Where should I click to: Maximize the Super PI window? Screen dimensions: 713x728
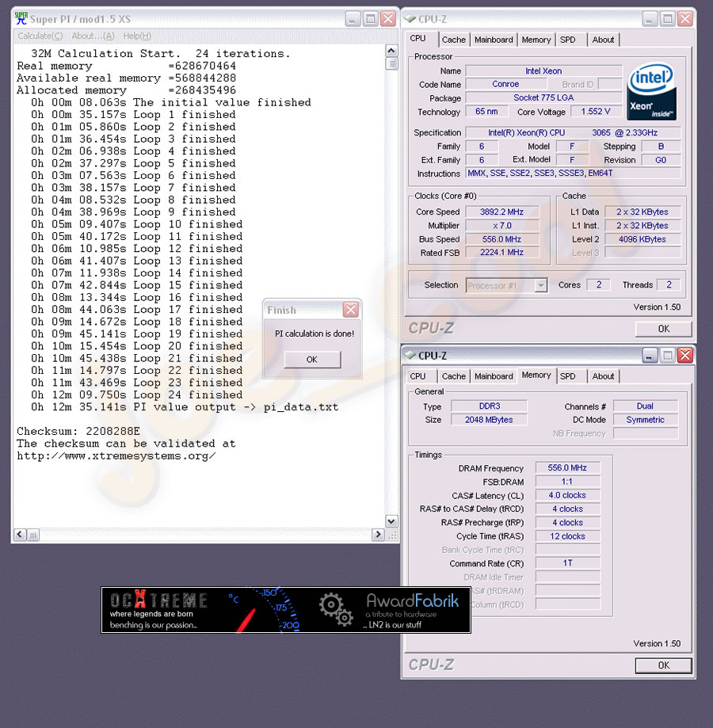[x=371, y=19]
